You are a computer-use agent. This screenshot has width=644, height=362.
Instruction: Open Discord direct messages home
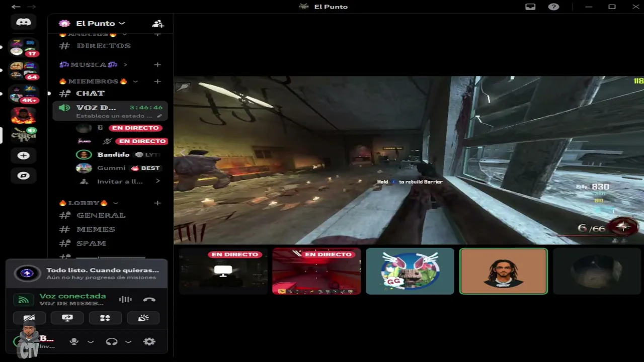pos(23,22)
